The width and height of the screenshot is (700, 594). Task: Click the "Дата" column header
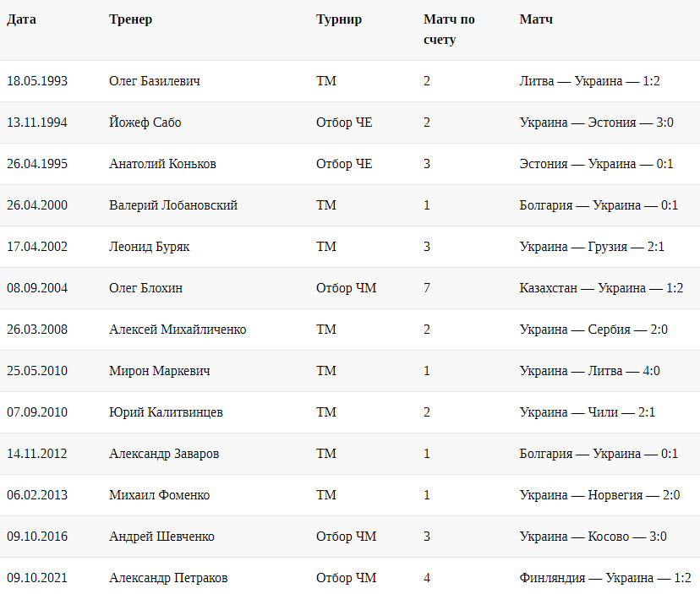(21, 19)
